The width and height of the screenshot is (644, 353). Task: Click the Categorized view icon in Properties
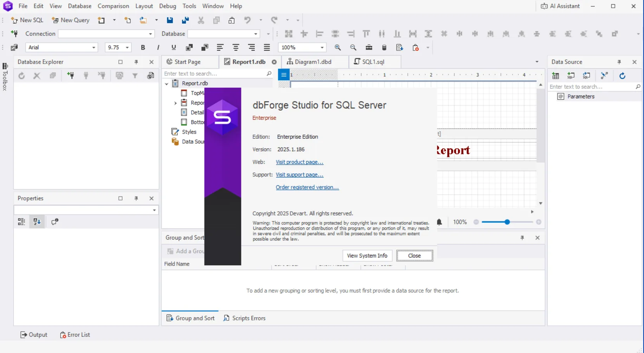click(21, 222)
